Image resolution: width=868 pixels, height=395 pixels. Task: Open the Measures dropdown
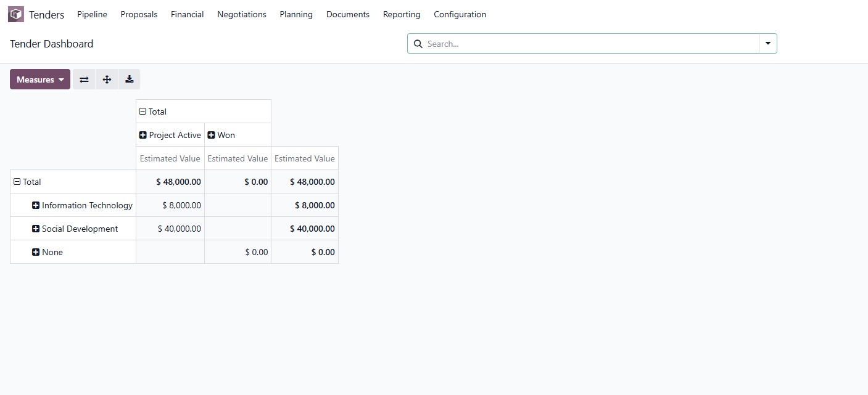(40, 79)
